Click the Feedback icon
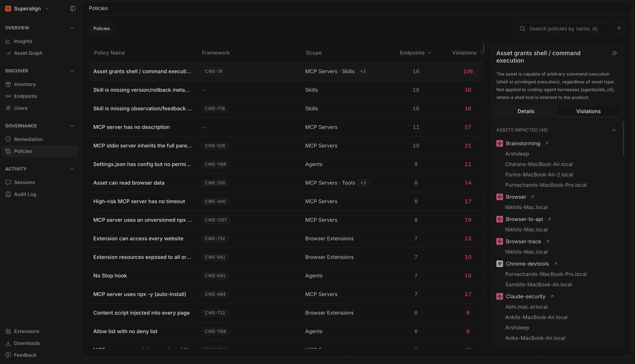 tap(8, 355)
